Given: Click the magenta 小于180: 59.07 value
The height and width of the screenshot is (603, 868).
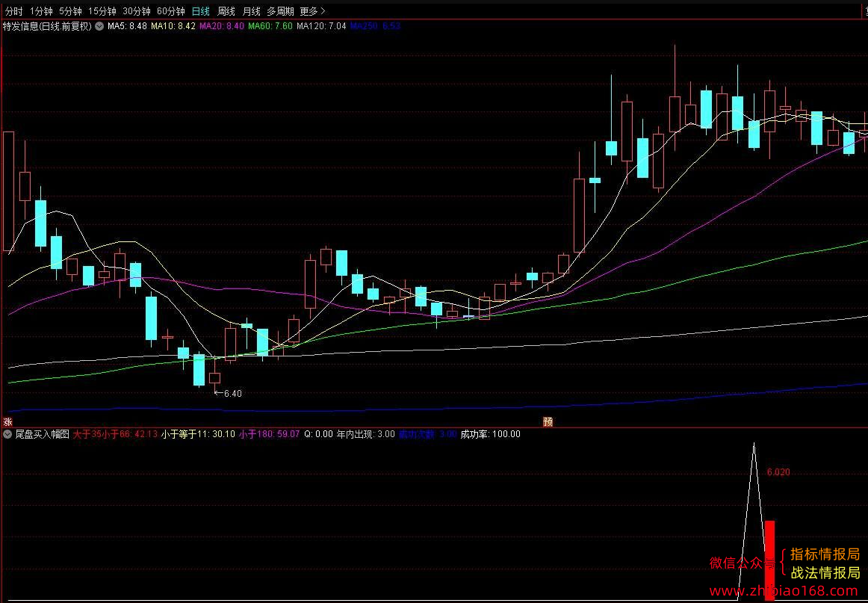Looking at the screenshot, I should (x=270, y=434).
